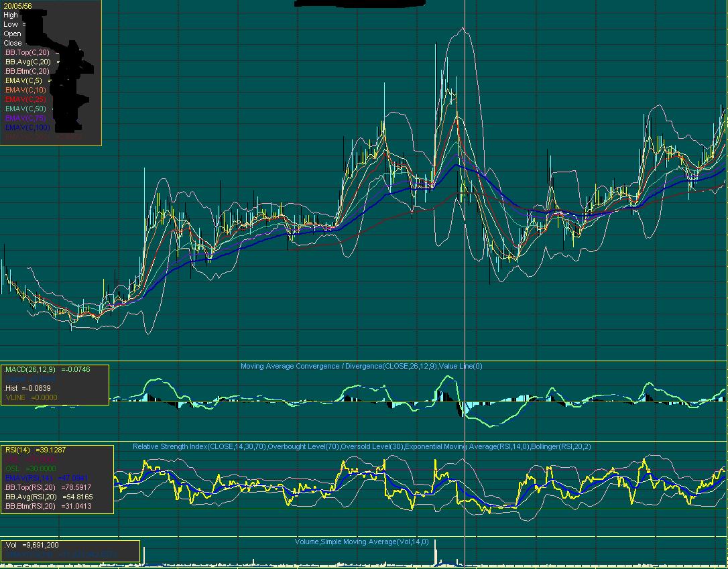Select the purple .EMAV(C,75) legend entry
This screenshot has width=728, height=569.
(x=25, y=118)
